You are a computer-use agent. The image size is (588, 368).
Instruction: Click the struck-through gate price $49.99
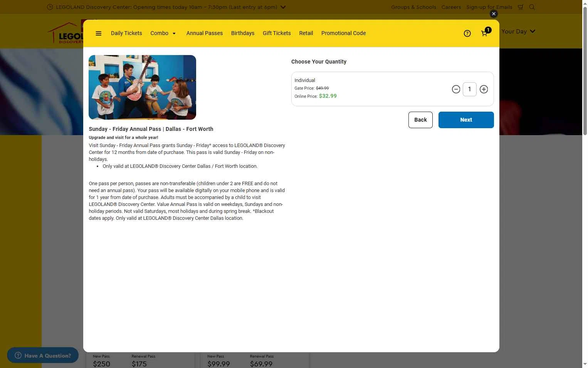click(x=322, y=88)
